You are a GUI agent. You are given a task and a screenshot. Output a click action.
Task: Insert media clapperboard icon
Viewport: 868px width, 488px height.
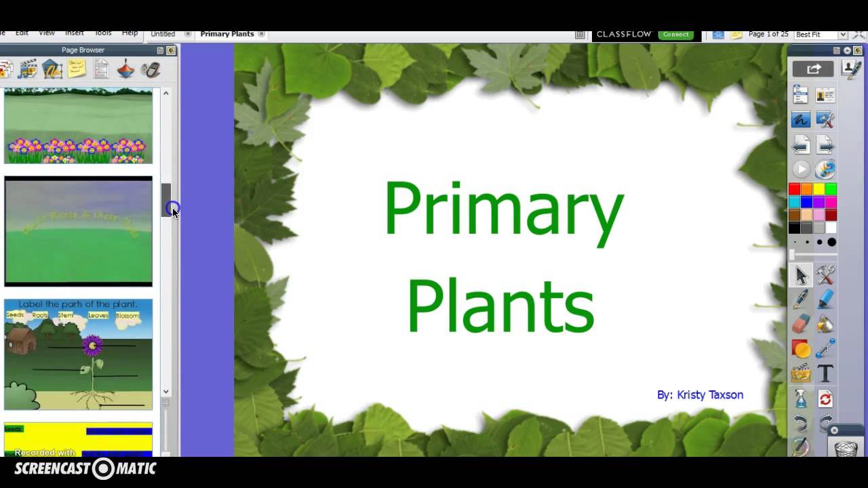point(801,373)
